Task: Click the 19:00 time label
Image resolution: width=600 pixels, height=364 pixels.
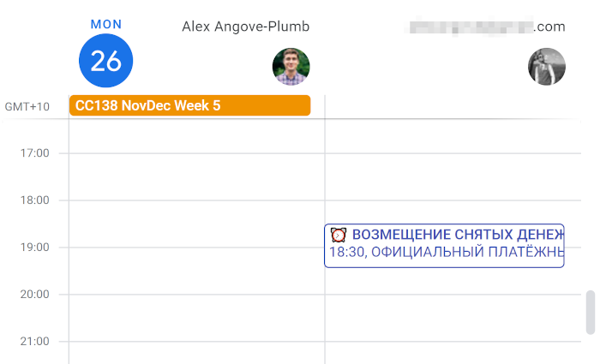Action: click(x=36, y=248)
